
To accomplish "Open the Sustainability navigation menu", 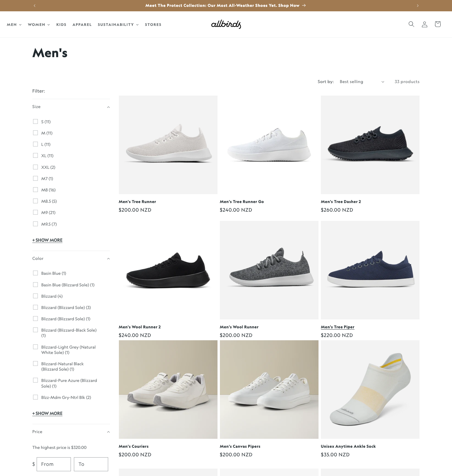I will tap(118, 25).
